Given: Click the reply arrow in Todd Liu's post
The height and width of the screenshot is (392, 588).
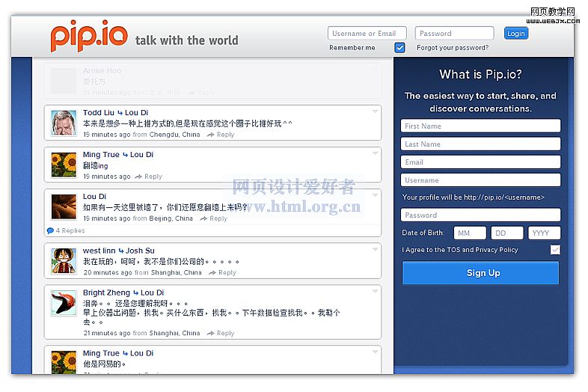Looking at the screenshot, I should [211, 135].
